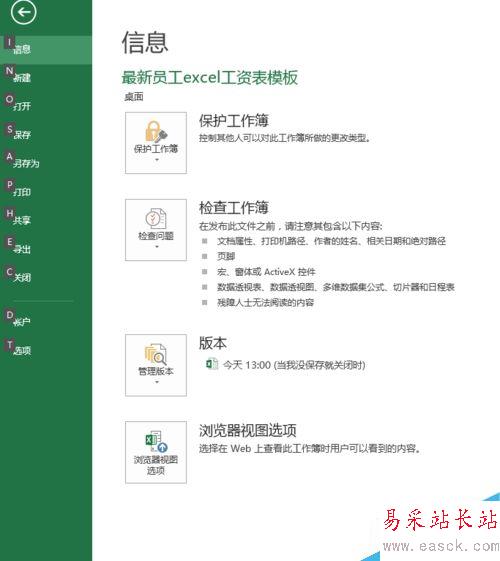Expand the 检查问题 dropdown arrow
This screenshot has width=500, height=561.
pyautogui.click(x=157, y=247)
